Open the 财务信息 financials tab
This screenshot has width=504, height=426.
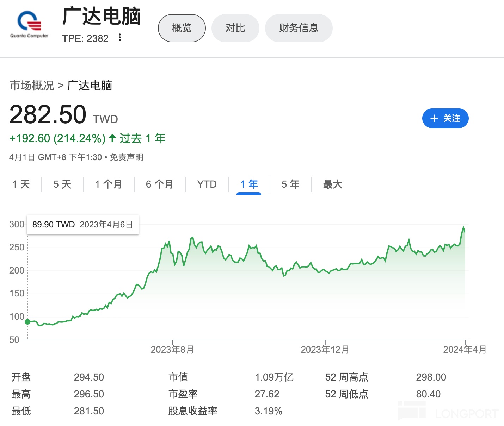pos(299,28)
